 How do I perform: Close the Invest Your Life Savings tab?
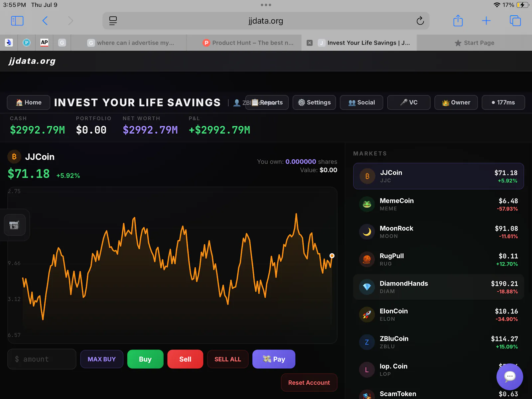(x=310, y=43)
